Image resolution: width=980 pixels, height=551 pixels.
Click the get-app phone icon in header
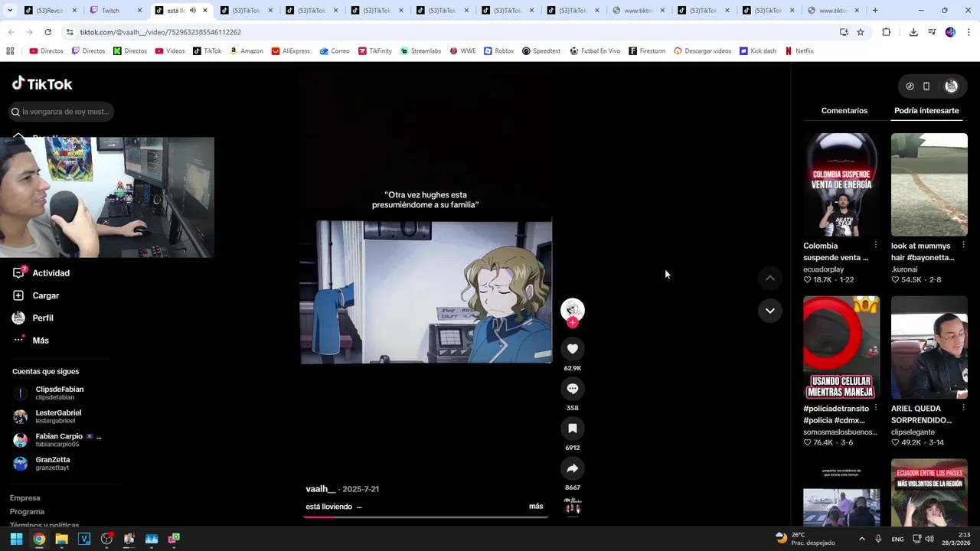926,86
